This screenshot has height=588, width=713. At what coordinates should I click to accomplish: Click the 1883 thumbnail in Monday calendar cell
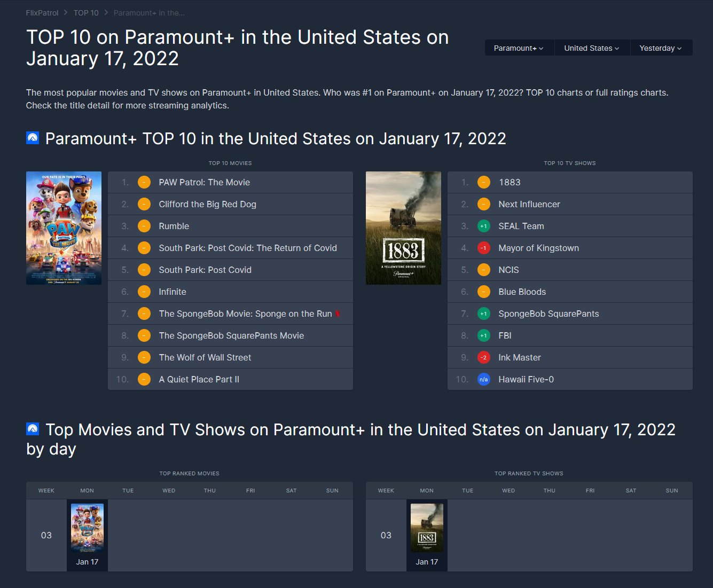pyautogui.click(x=427, y=528)
